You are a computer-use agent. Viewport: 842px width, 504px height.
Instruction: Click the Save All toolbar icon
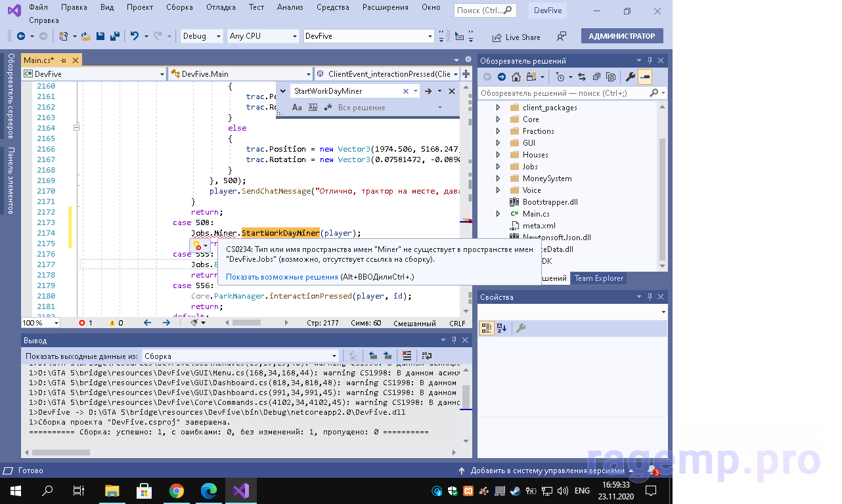click(114, 37)
